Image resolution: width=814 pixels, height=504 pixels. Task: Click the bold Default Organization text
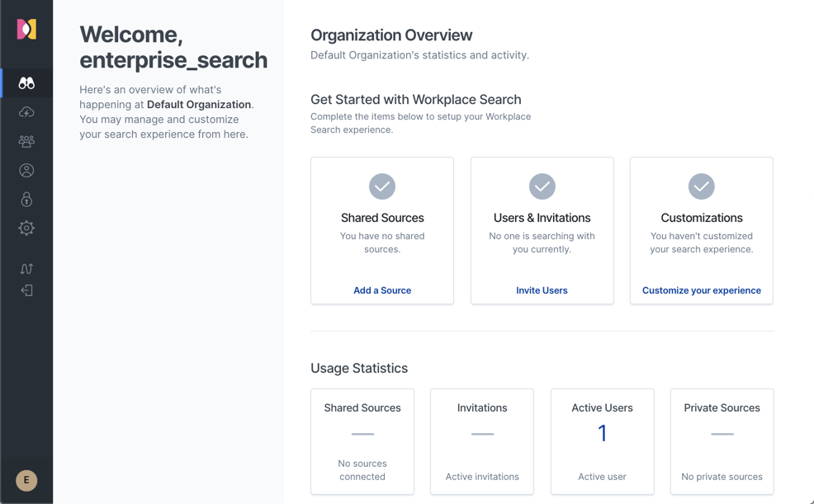click(x=199, y=105)
